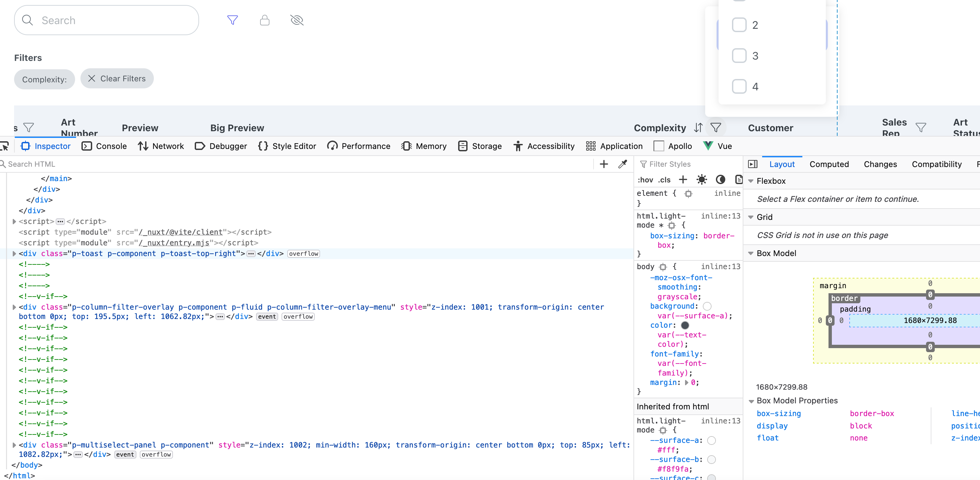980x480 pixels.
Task: Toggle print media simulation
Action: click(x=738, y=179)
